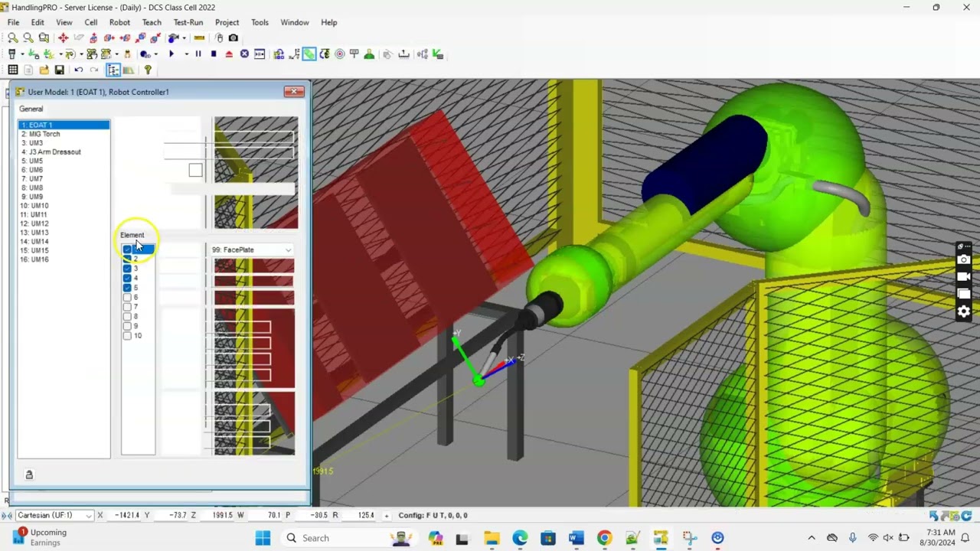The width and height of the screenshot is (980, 551).
Task: Click the Windows Start button
Action: tap(263, 538)
